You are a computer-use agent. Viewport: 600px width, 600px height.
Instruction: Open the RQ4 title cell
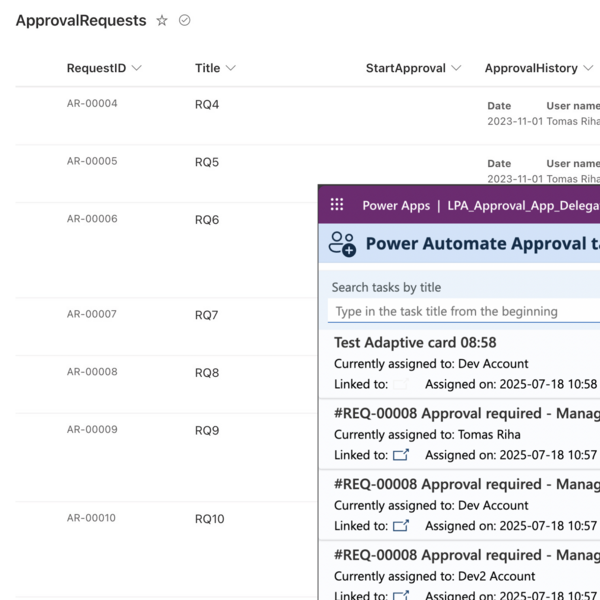(207, 104)
